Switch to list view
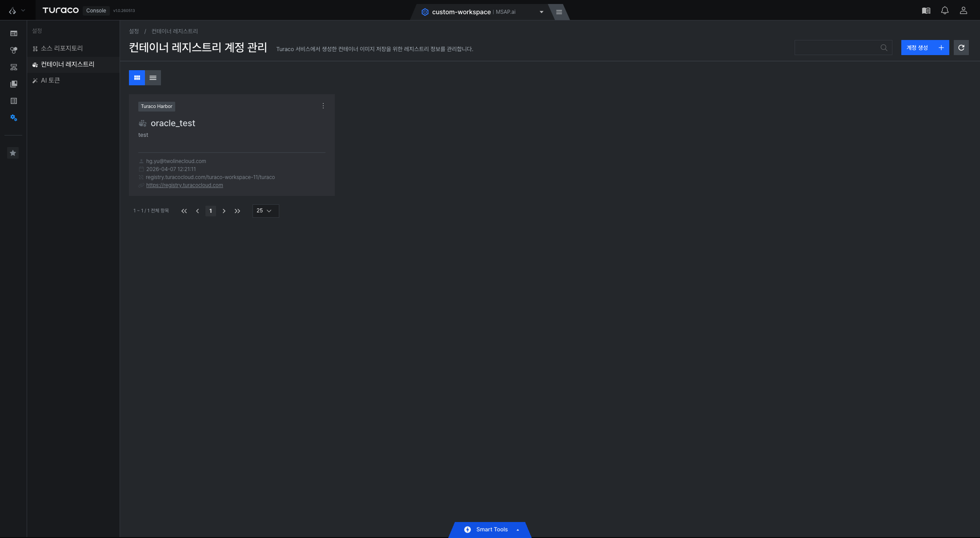Screen dimensions: 980x538 (153, 78)
